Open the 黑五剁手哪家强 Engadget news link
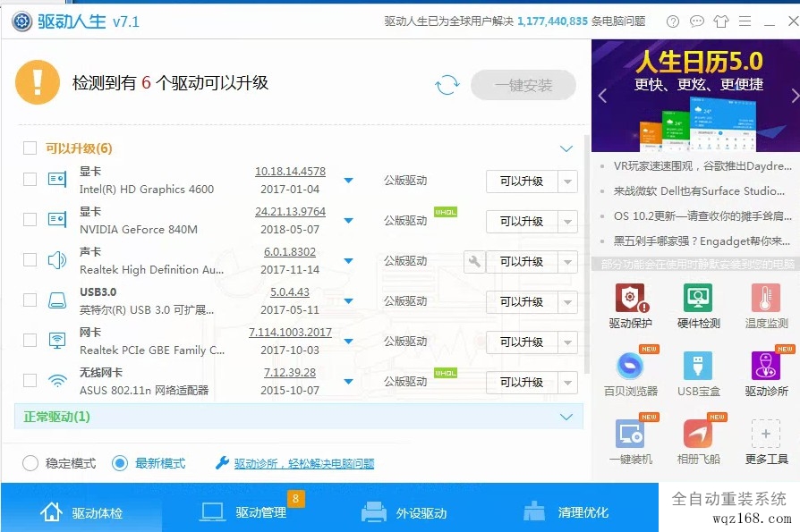This screenshot has width=800, height=532. (702, 241)
